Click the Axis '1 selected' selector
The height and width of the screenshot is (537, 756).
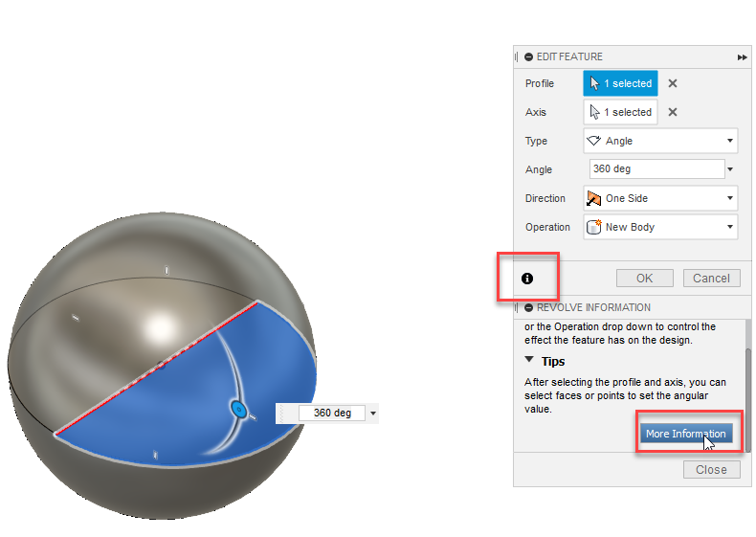[620, 112]
